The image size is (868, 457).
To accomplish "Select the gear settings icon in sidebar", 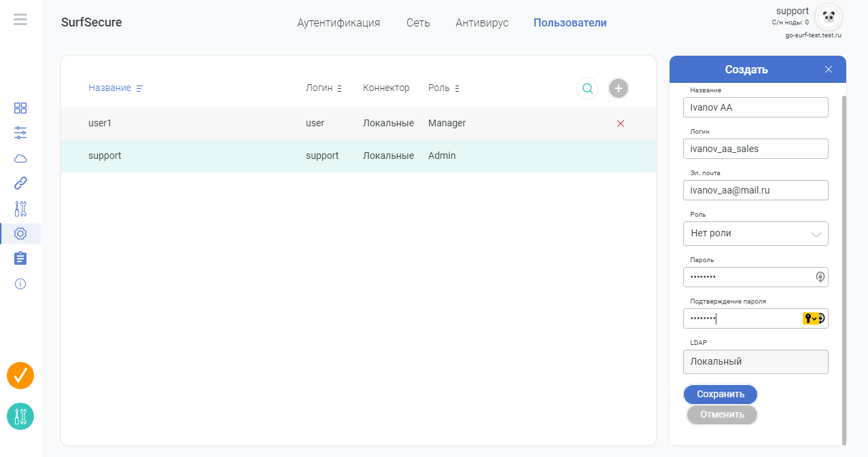I will 20,234.
